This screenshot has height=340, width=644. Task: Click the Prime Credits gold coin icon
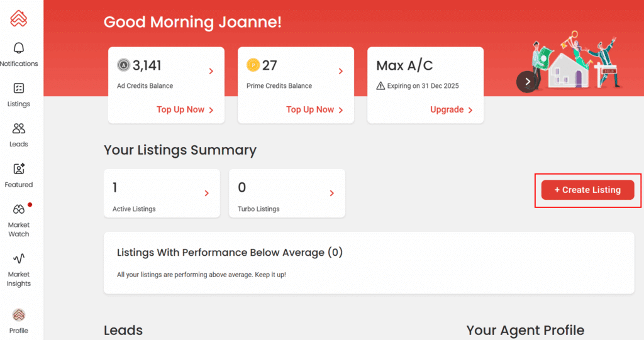[x=253, y=65]
